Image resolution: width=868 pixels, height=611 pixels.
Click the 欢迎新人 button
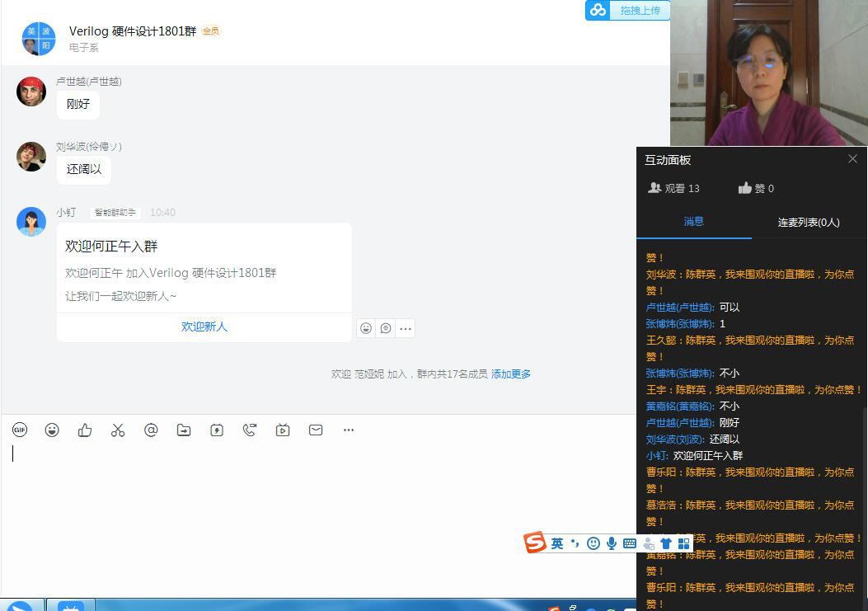204,327
